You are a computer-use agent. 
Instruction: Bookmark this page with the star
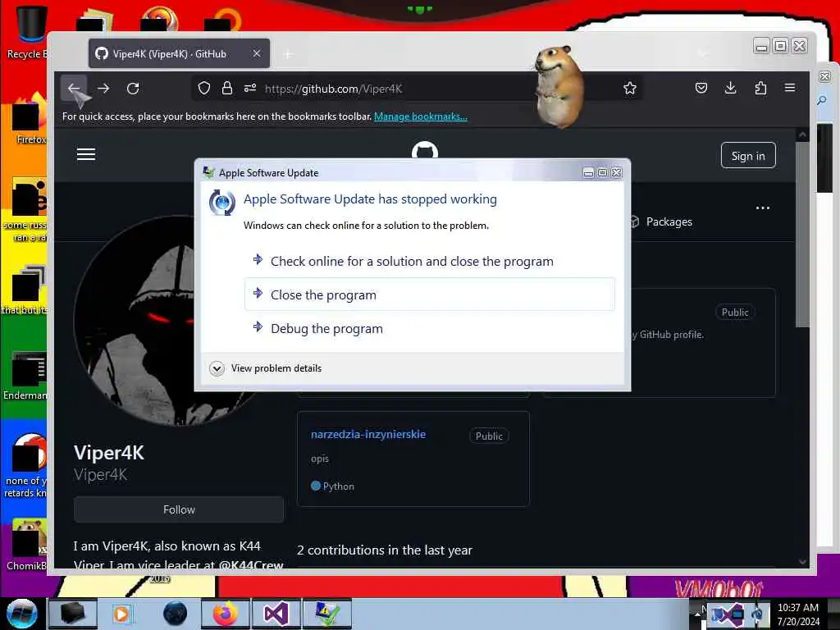pos(630,88)
